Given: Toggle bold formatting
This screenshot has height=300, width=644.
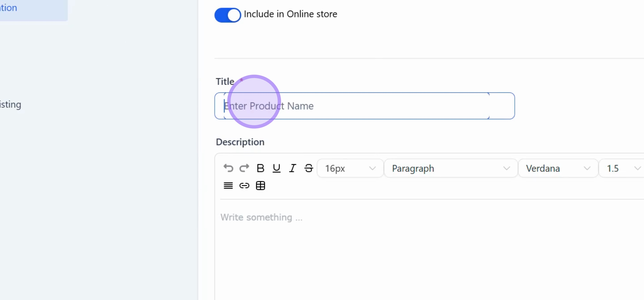Looking at the screenshot, I should pyautogui.click(x=260, y=168).
